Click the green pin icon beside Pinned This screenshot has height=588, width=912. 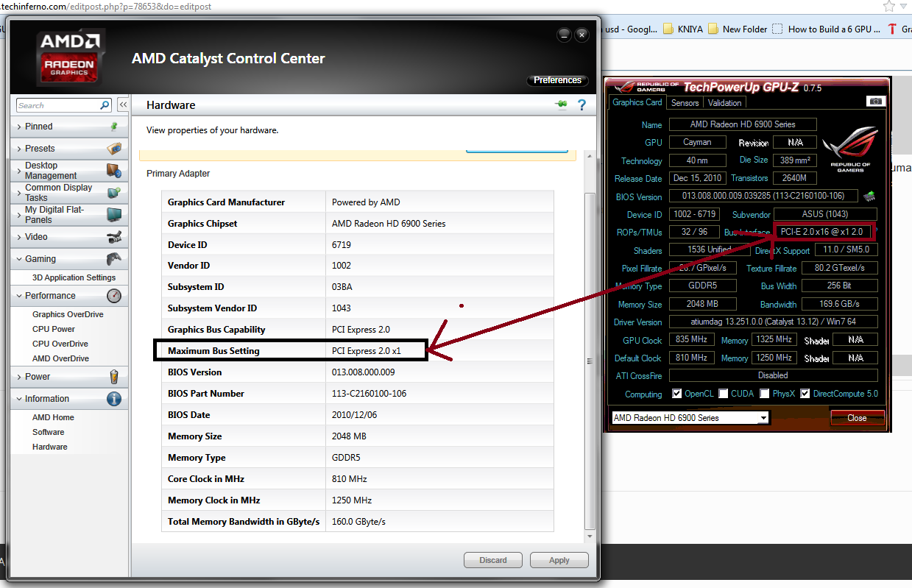(x=114, y=127)
